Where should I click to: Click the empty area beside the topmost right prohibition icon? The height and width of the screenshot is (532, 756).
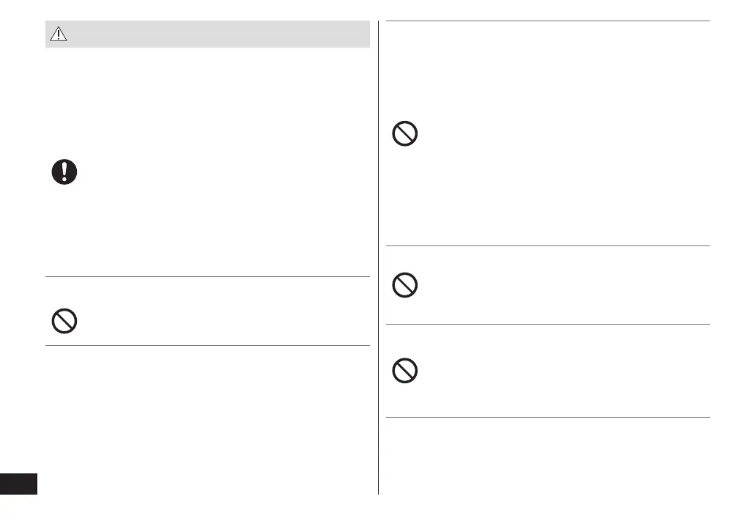tap(557, 134)
